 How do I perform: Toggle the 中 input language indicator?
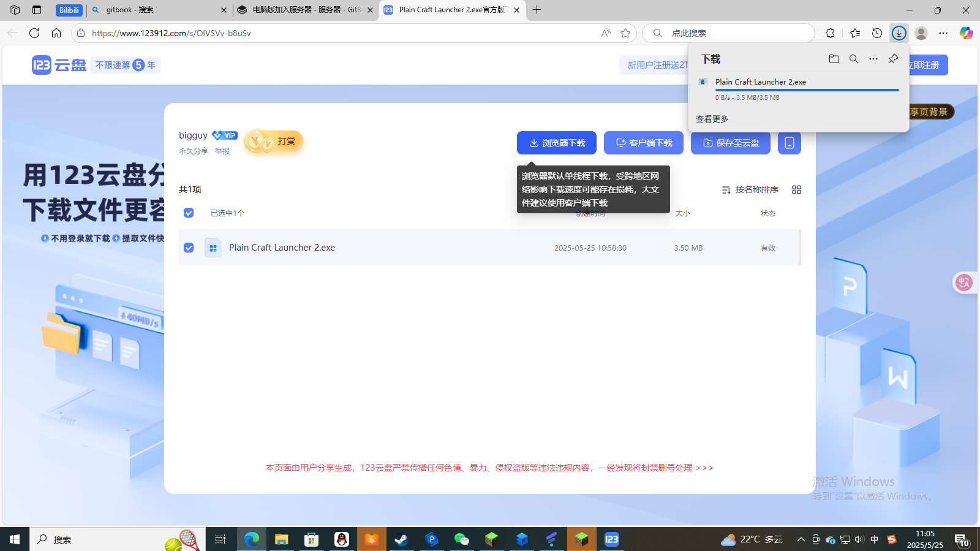(x=875, y=539)
